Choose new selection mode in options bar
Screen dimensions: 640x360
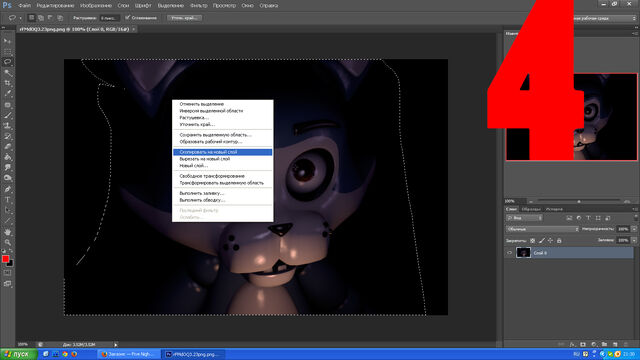coord(31,18)
